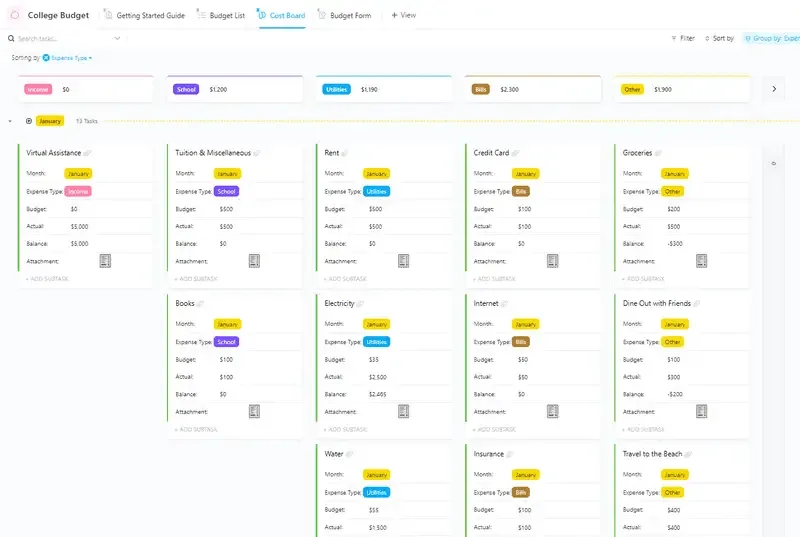Open the Insurance task card title

click(488, 454)
